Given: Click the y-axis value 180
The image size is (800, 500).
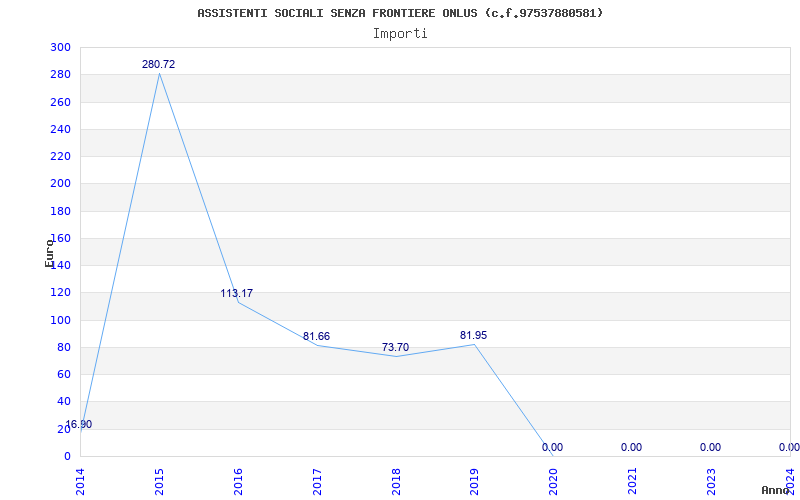Looking at the screenshot, I should [x=60, y=211].
